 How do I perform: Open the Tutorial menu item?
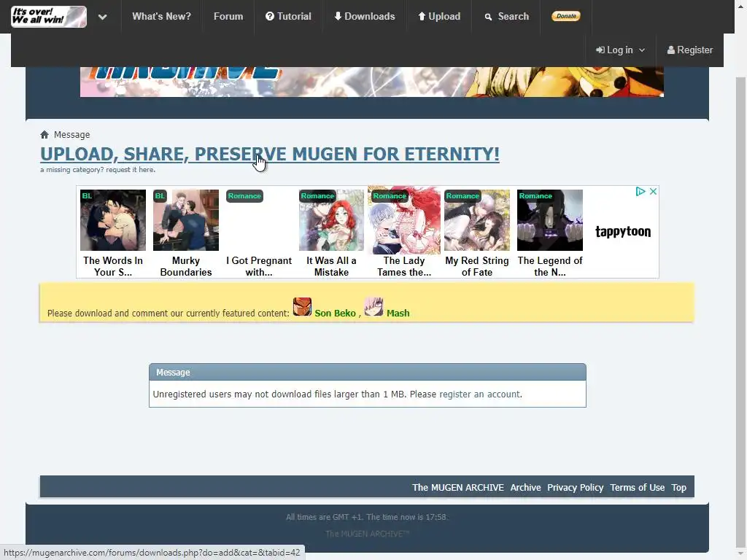(288, 16)
